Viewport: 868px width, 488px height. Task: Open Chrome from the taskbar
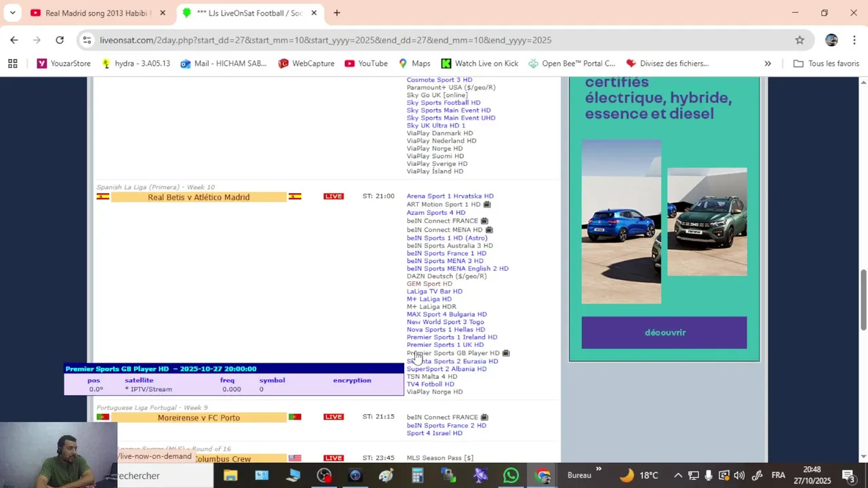pos(542,475)
